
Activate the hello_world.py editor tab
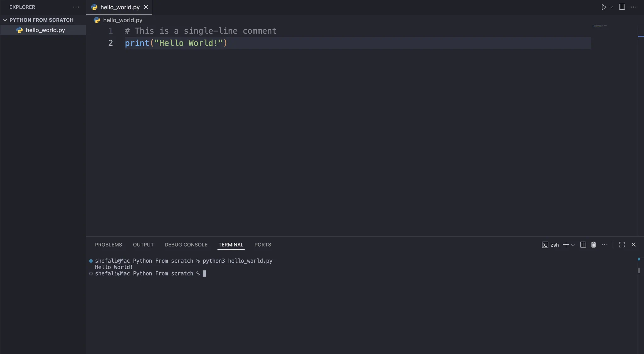tap(119, 7)
